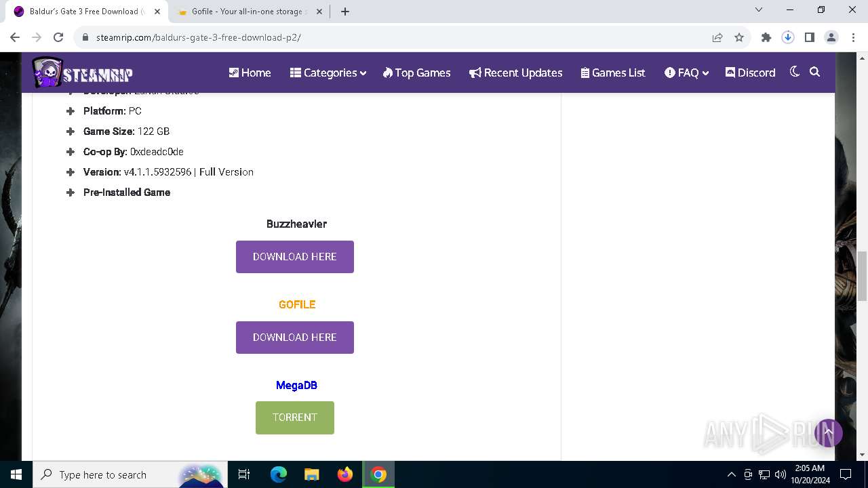Click GOFILE DOWNLOAD HERE button
The width and height of the screenshot is (868, 488).
tap(295, 338)
